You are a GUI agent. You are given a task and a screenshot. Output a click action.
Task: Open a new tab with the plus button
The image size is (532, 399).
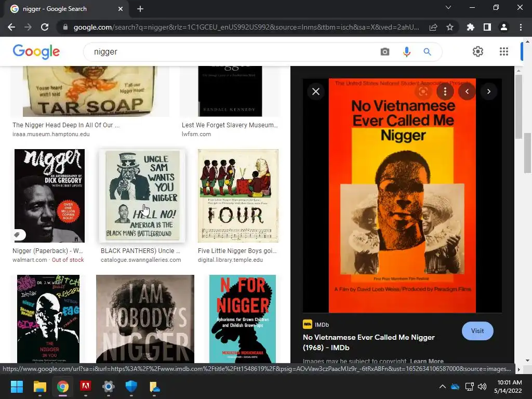140,9
